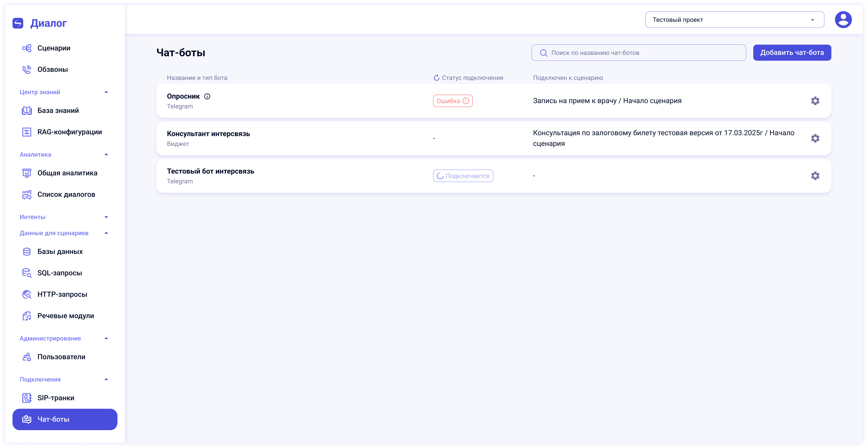Collapse the Аналитика sidebar section
Image resolution: width=868 pixels, height=448 pixels.
[106, 155]
